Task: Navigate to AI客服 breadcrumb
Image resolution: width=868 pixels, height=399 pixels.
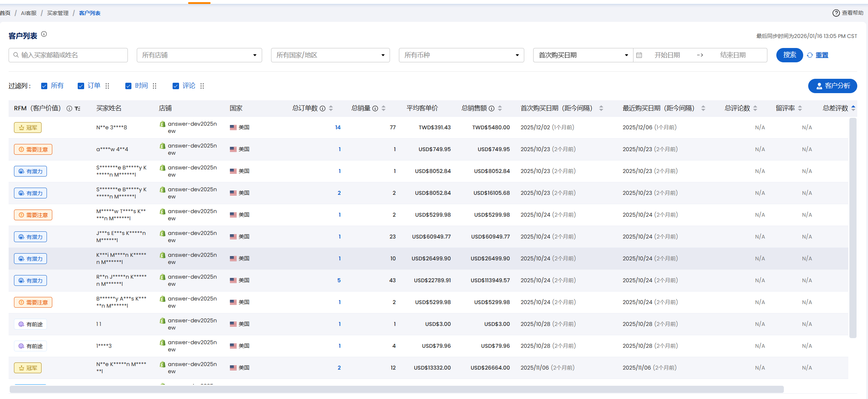Action: (29, 13)
